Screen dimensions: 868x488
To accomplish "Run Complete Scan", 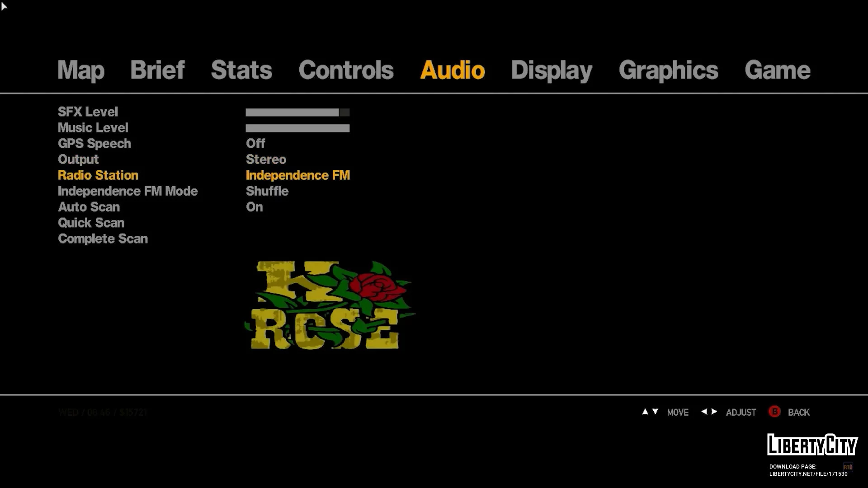I will coord(103,239).
